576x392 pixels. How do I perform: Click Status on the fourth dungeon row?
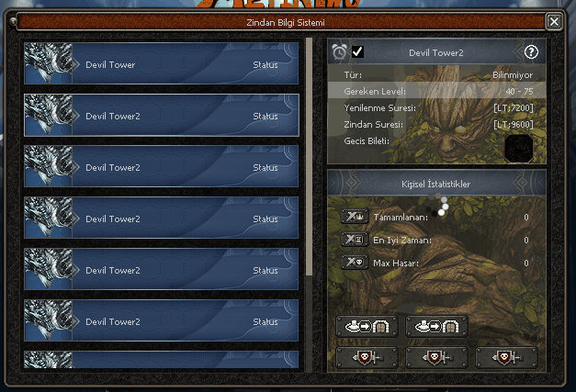pyautogui.click(x=265, y=218)
